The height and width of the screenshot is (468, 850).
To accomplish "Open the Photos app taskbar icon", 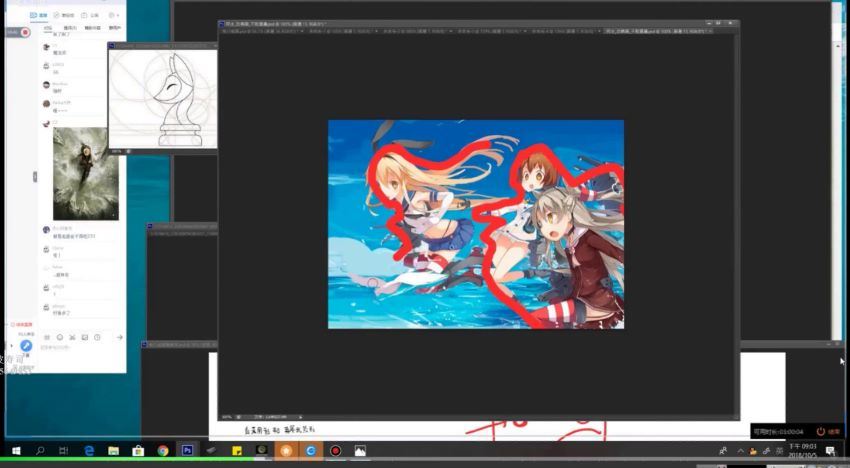I will [360, 451].
